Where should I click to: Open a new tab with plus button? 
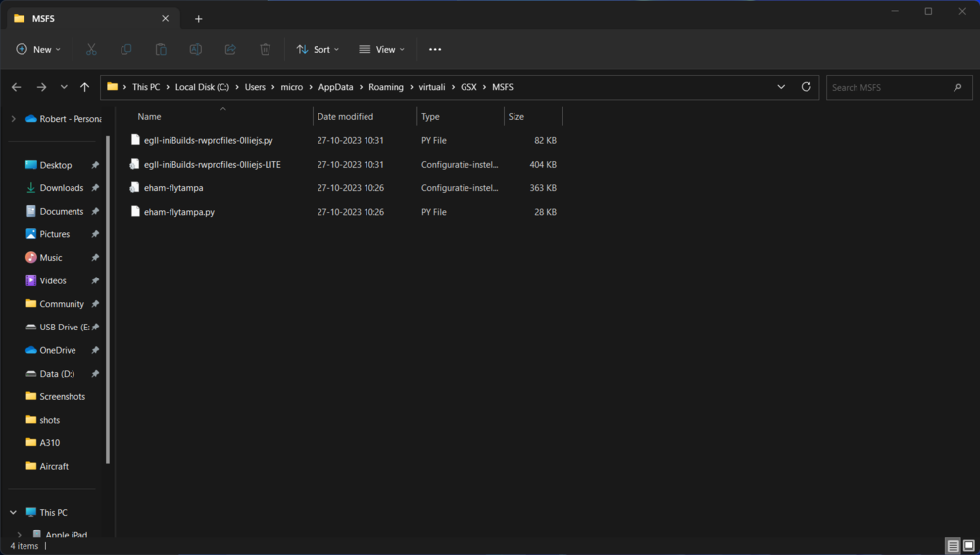click(x=198, y=18)
